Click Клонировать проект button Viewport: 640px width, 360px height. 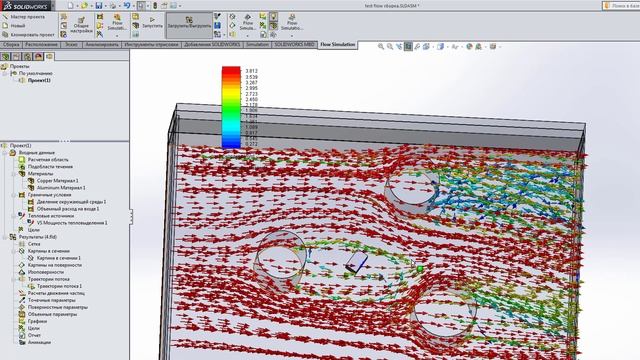tap(29, 35)
